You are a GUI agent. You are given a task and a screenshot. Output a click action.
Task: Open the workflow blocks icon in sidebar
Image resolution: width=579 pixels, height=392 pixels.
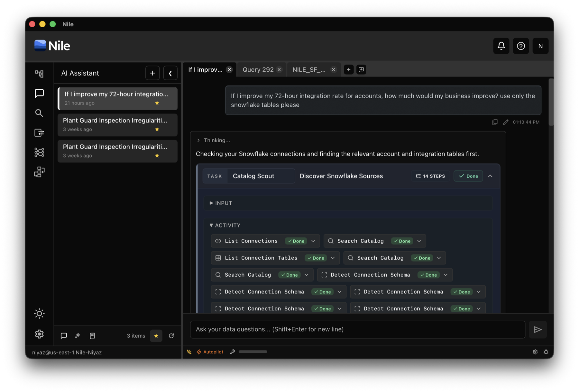tap(39, 172)
